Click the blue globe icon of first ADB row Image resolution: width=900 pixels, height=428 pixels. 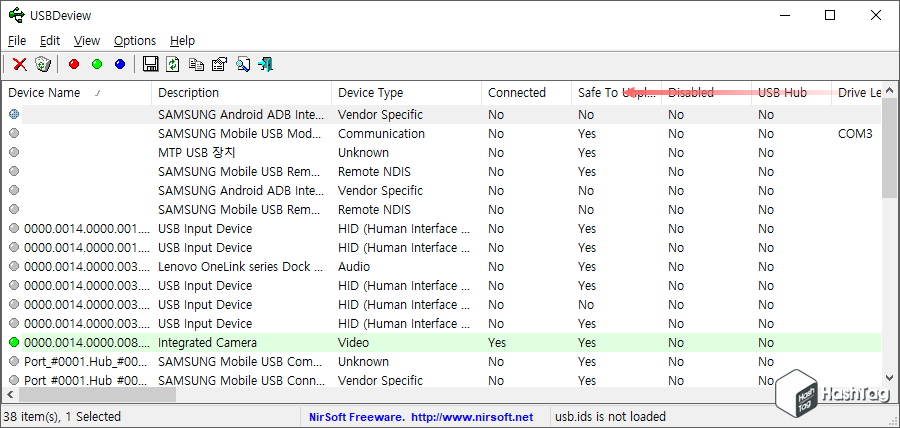[14, 115]
